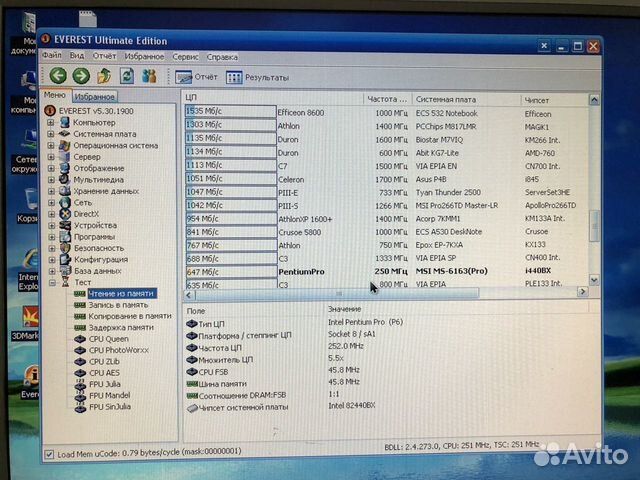Click the CPU AES chip icon

coord(80,373)
